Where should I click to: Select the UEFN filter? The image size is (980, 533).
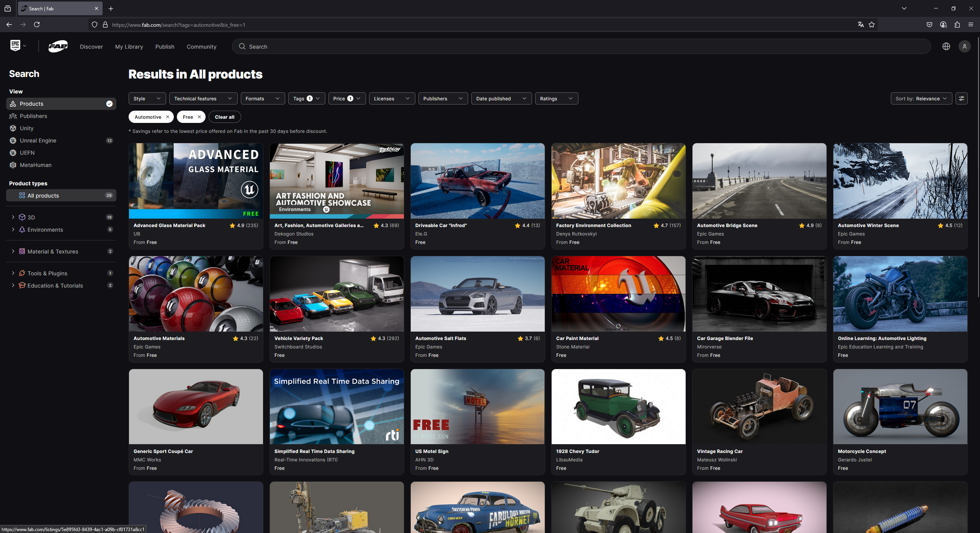[x=61, y=153]
